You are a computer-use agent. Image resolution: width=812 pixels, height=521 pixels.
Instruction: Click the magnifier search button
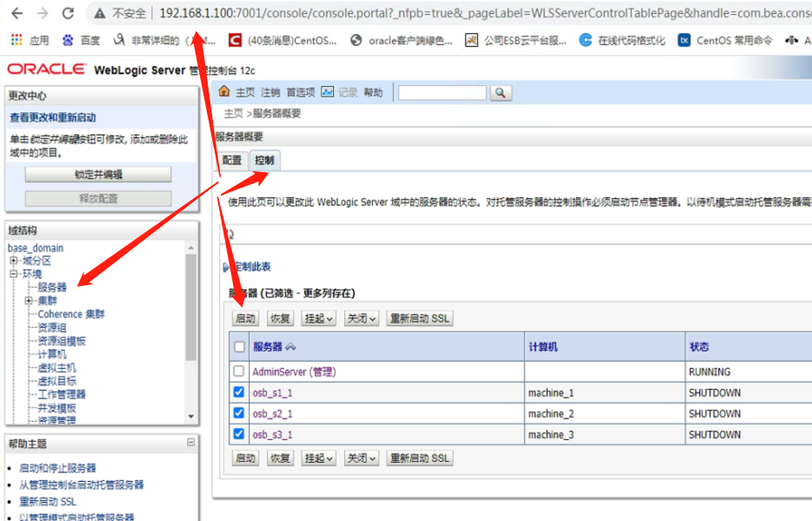500,93
